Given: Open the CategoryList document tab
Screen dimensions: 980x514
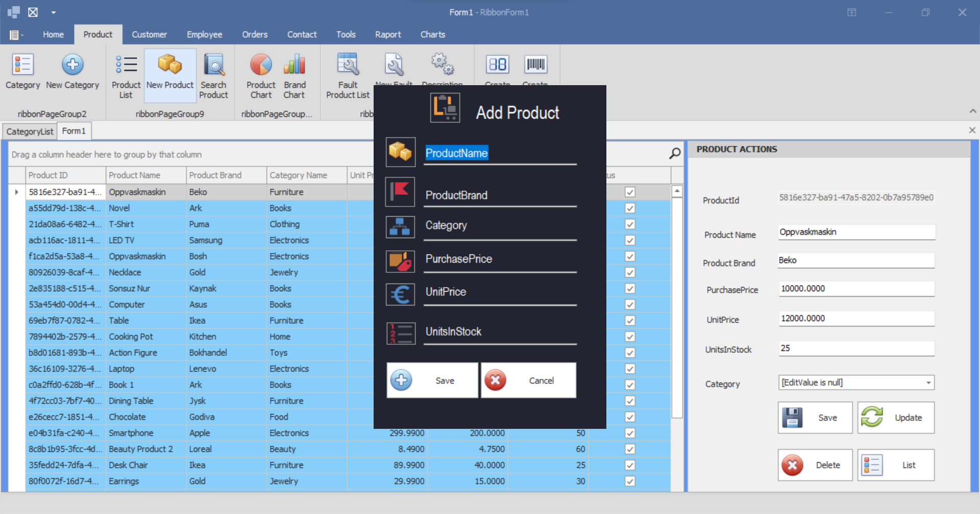Looking at the screenshot, I should [30, 132].
